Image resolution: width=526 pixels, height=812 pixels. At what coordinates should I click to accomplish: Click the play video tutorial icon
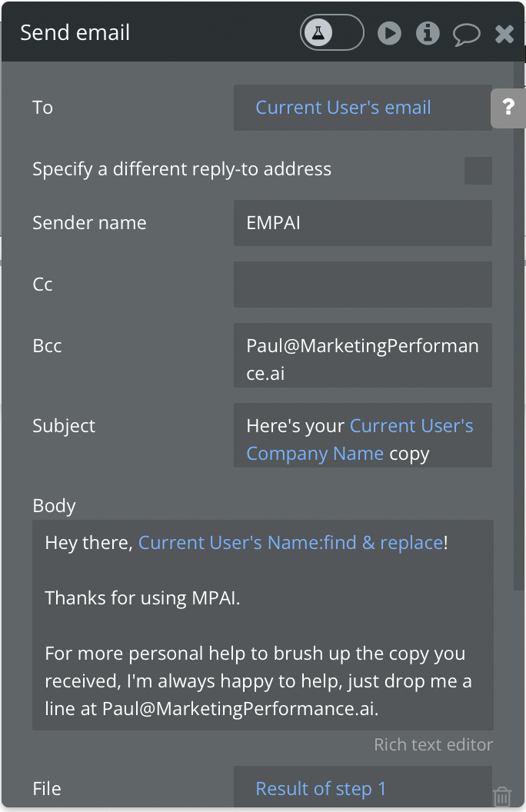coord(389,33)
